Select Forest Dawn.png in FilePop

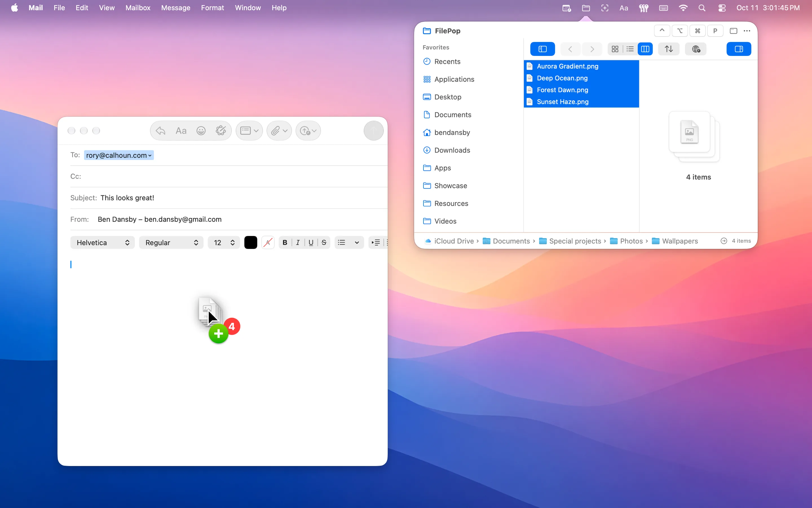pyautogui.click(x=581, y=90)
